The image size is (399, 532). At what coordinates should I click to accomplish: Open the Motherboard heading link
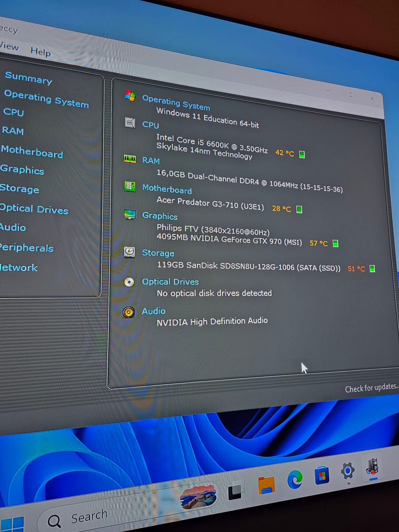coord(167,189)
